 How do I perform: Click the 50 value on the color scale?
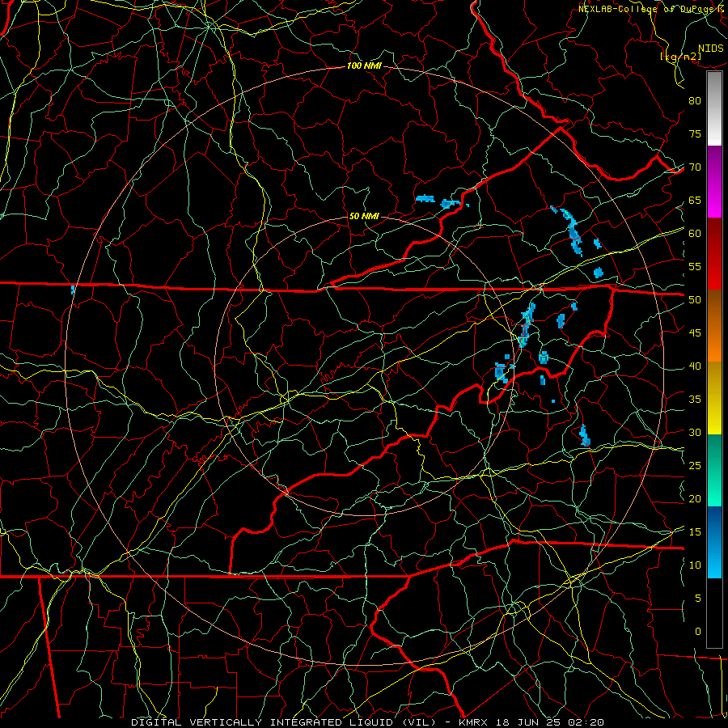[695, 300]
